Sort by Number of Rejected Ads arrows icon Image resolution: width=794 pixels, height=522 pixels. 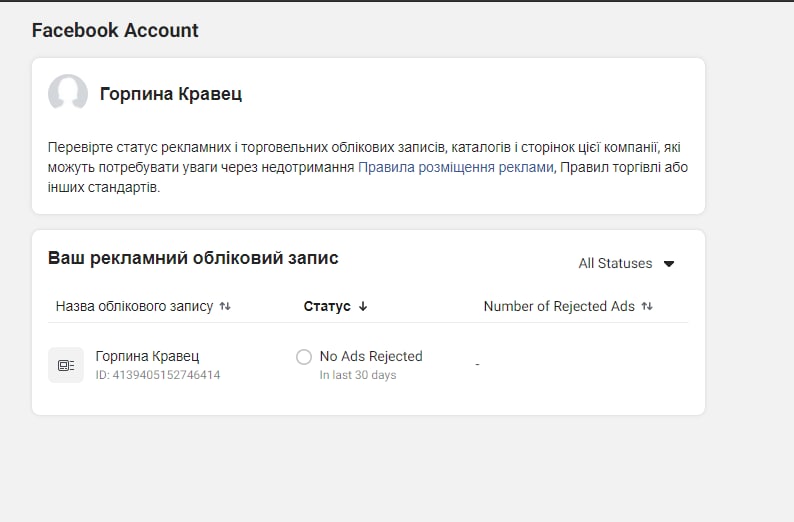(x=647, y=306)
